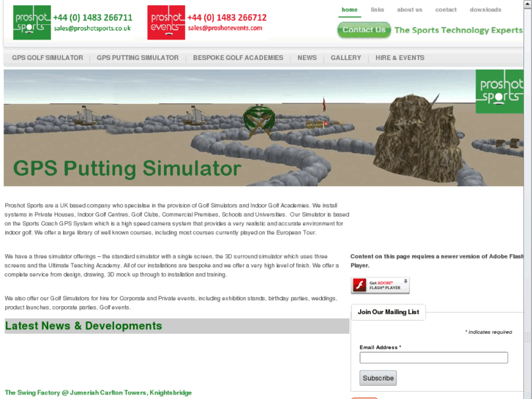532x399 pixels.
Task: Click the Email Address input field
Action: click(x=434, y=357)
